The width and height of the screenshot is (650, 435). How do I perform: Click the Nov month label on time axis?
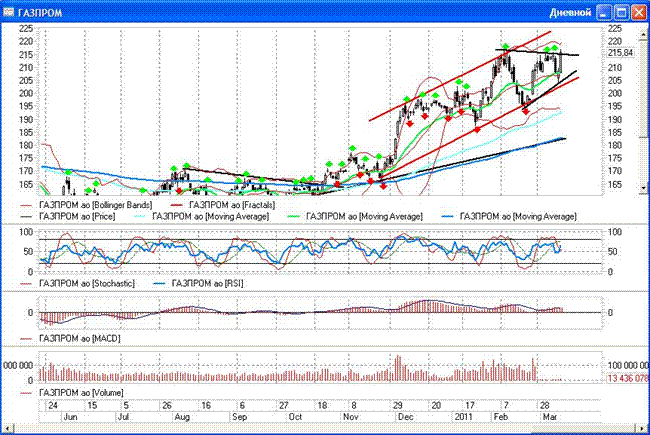[351, 417]
